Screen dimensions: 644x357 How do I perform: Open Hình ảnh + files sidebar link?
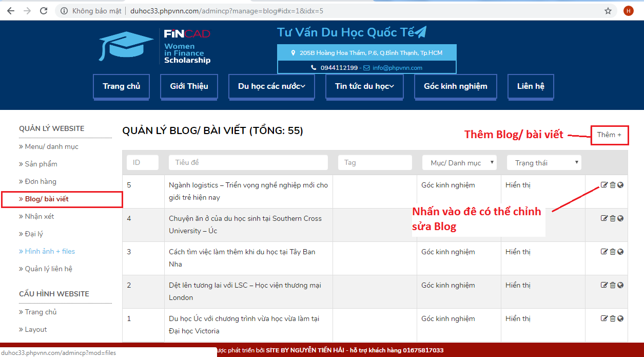point(50,251)
